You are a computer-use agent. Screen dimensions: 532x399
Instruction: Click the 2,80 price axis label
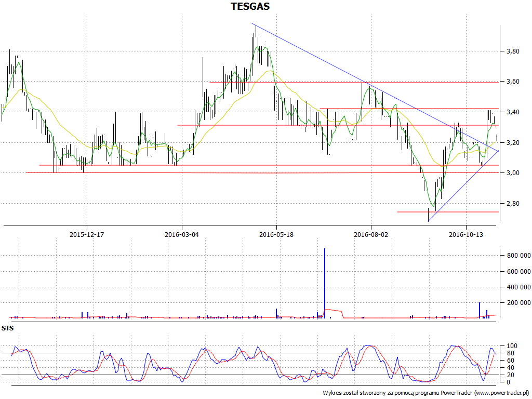click(x=513, y=204)
